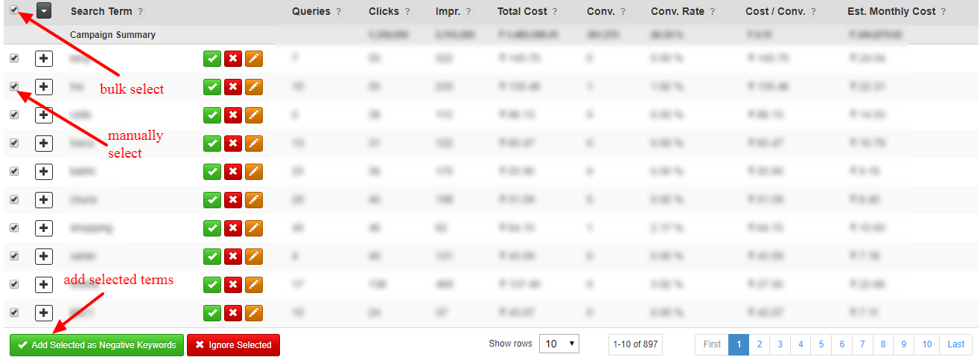Toggle the select-all checkbox in table header

click(14, 10)
